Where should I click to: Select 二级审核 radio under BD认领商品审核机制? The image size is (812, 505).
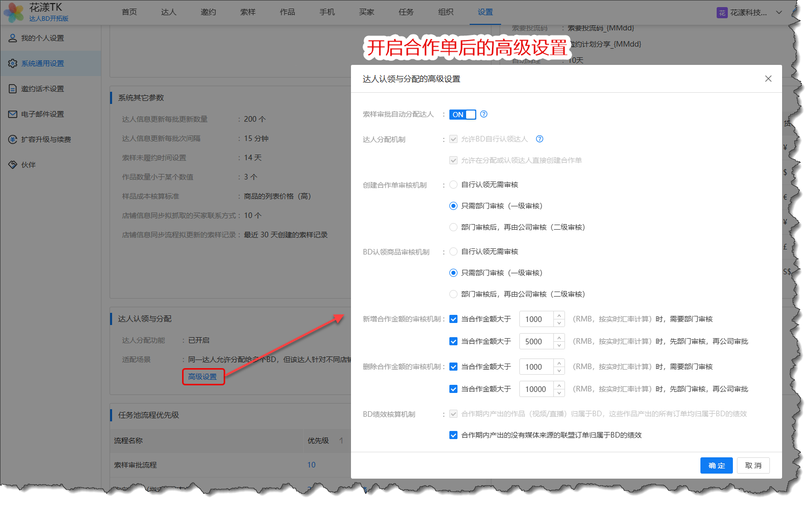point(453,294)
